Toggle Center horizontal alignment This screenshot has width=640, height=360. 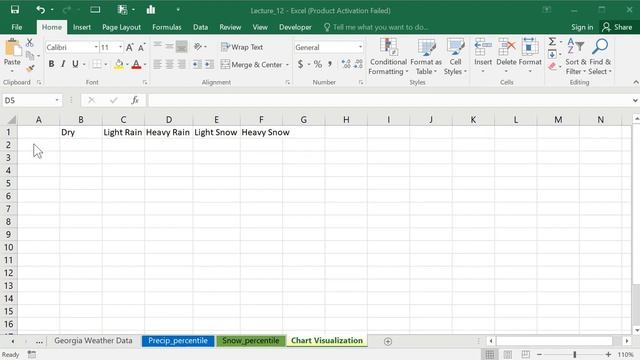169,64
